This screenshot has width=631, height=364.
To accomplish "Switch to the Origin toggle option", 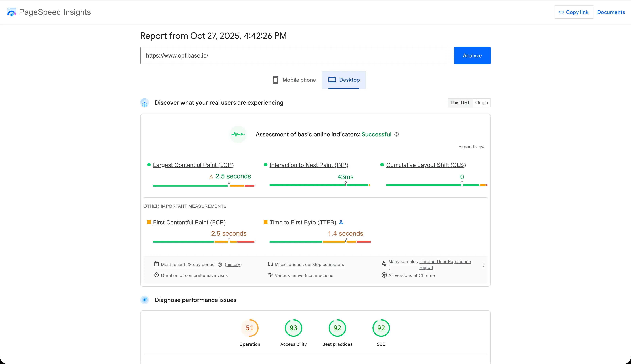I will click(x=481, y=102).
